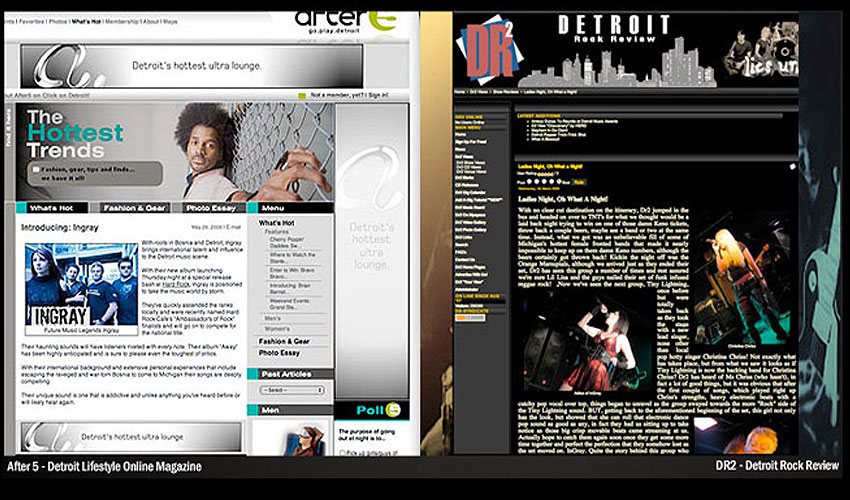Screen dimensions: 850x500
Task: Click Sign Up For Free in DR2 sidebar
Action: coord(471,142)
